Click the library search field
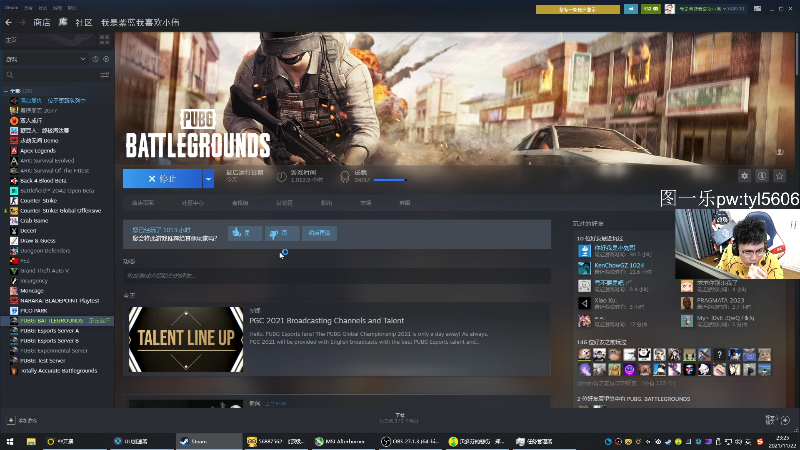The height and width of the screenshot is (450, 800). (51, 75)
